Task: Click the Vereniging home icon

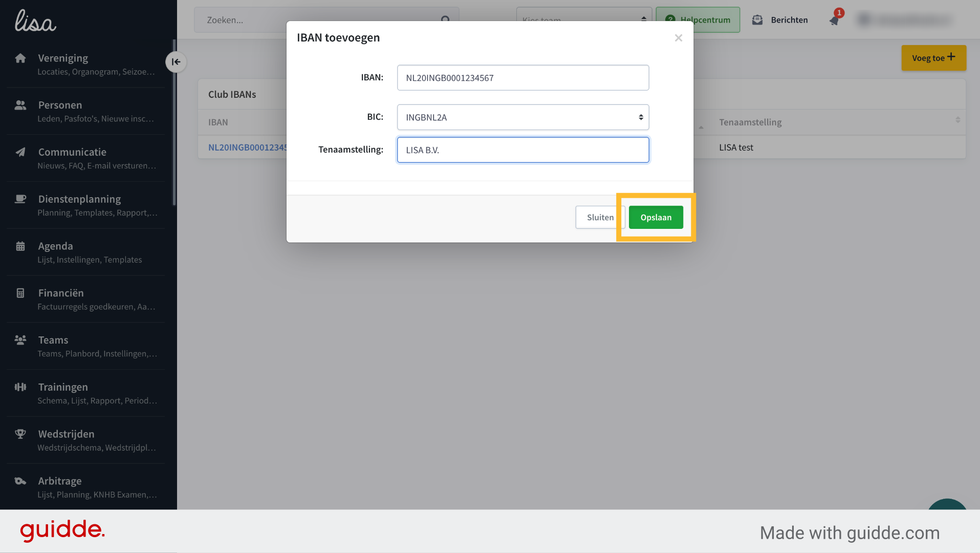Action: 20,58
